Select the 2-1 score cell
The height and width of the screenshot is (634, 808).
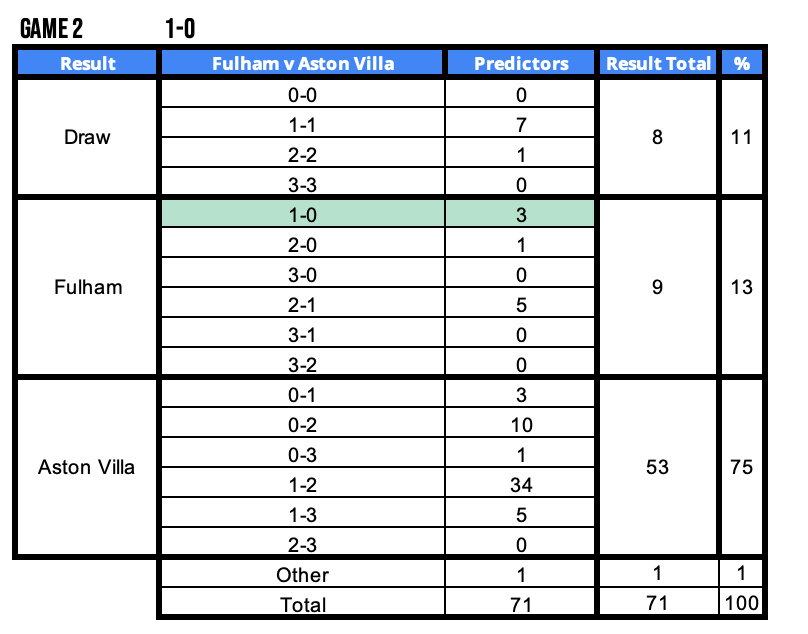click(x=302, y=305)
